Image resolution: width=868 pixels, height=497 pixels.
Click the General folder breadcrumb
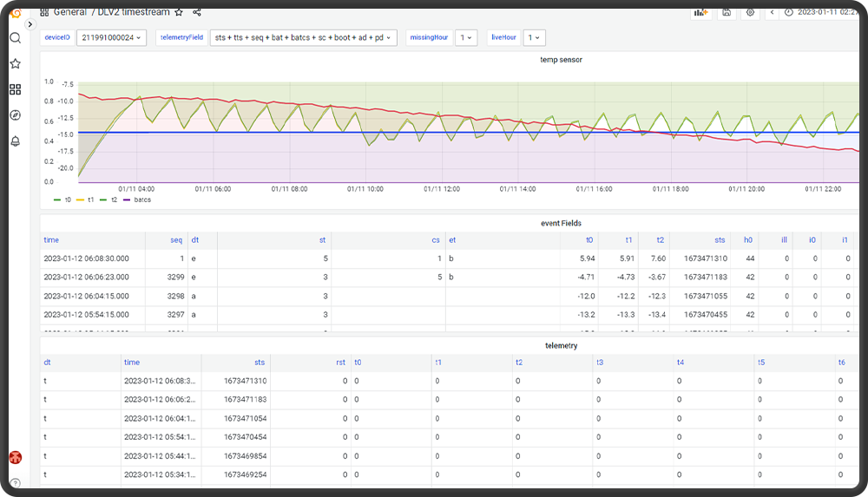tap(69, 12)
